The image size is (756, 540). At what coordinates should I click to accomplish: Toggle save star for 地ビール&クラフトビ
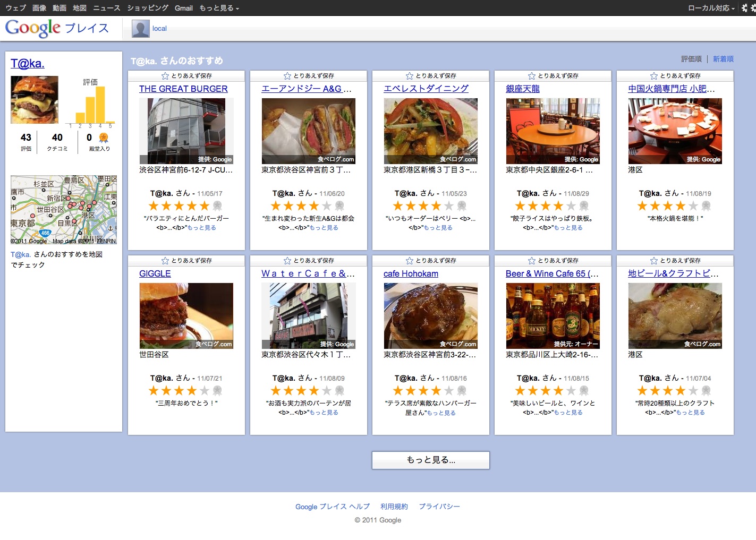click(x=654, y=261)
